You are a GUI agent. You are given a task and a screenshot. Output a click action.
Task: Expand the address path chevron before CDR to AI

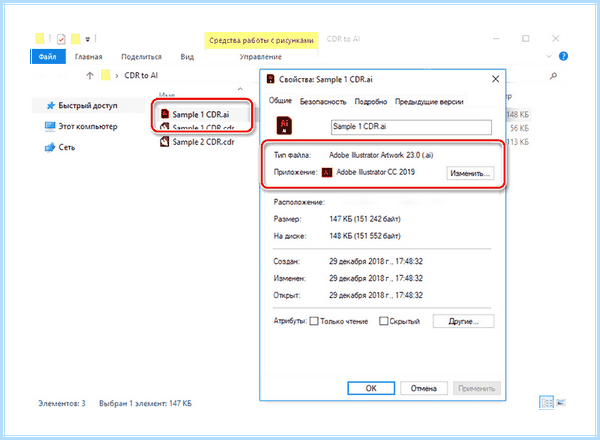click(117, 76)
